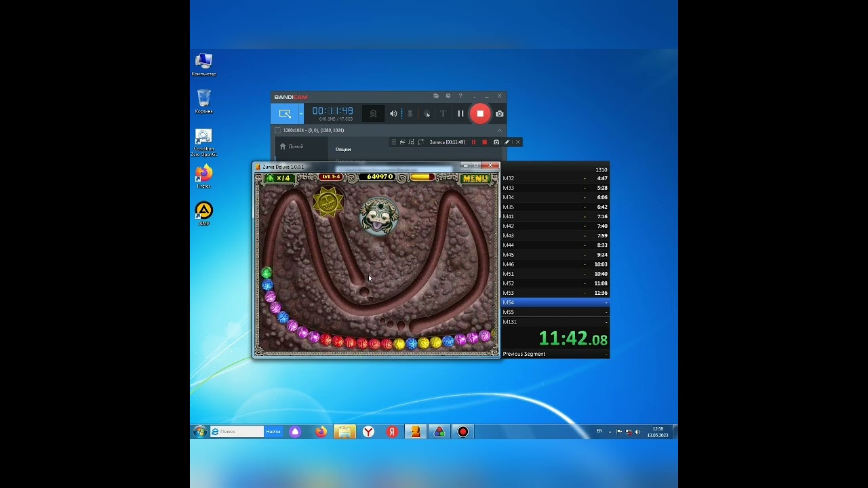Screen dimensions: 868x488
Task: Click the LVL 5-4 level indicator
Action: 331,177
